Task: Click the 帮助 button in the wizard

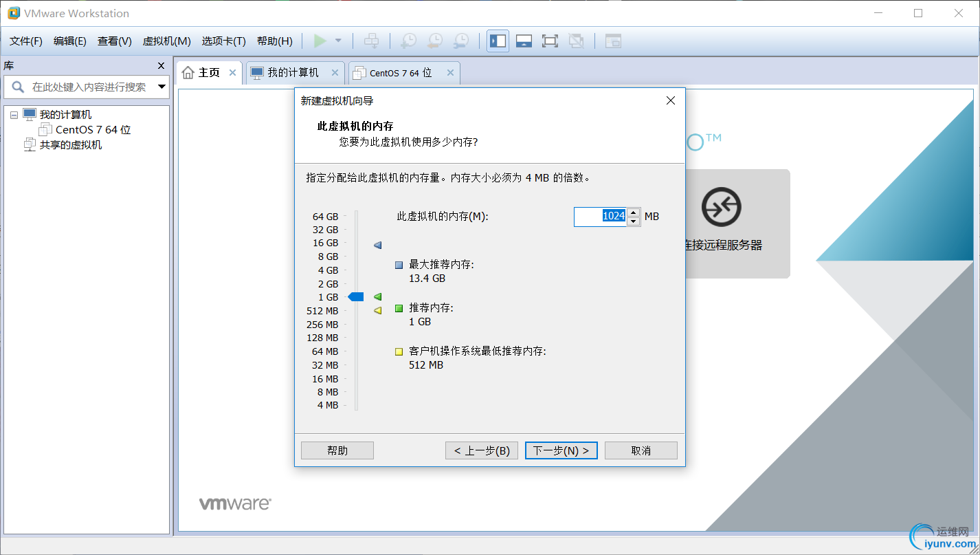Action: pyautogui.click(x=337, y=450)
